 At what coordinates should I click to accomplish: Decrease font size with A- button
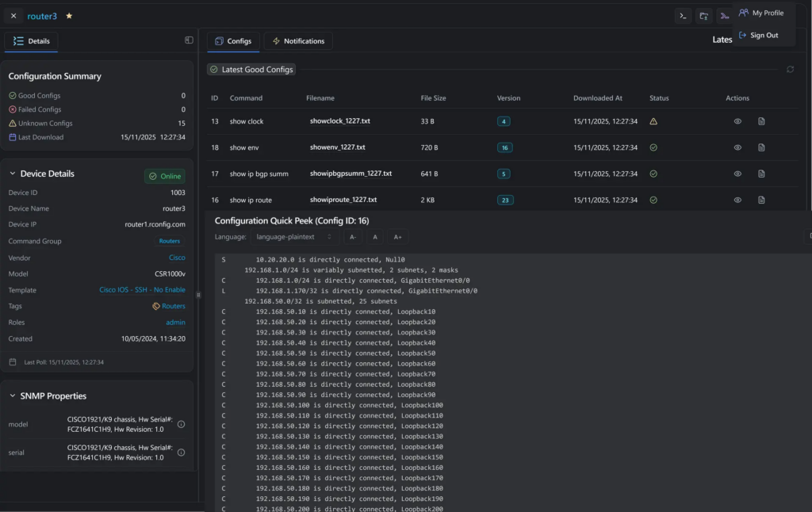353,237
